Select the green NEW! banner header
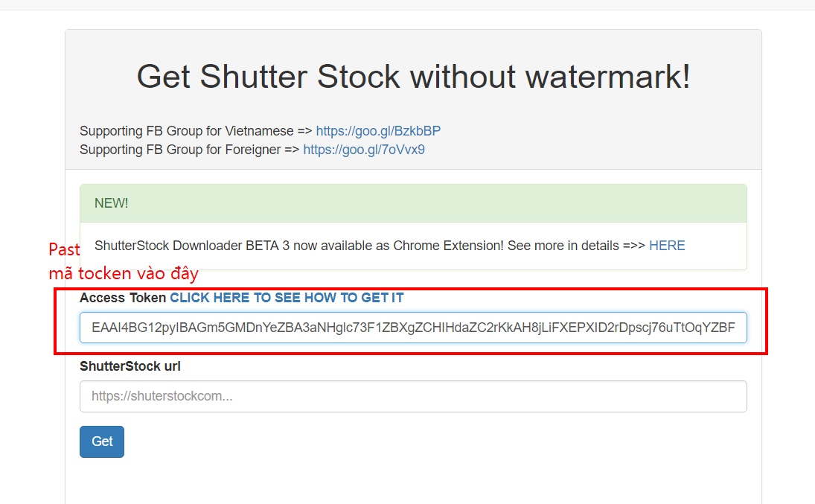Viewport: 815px width, 504px height. 413,203
